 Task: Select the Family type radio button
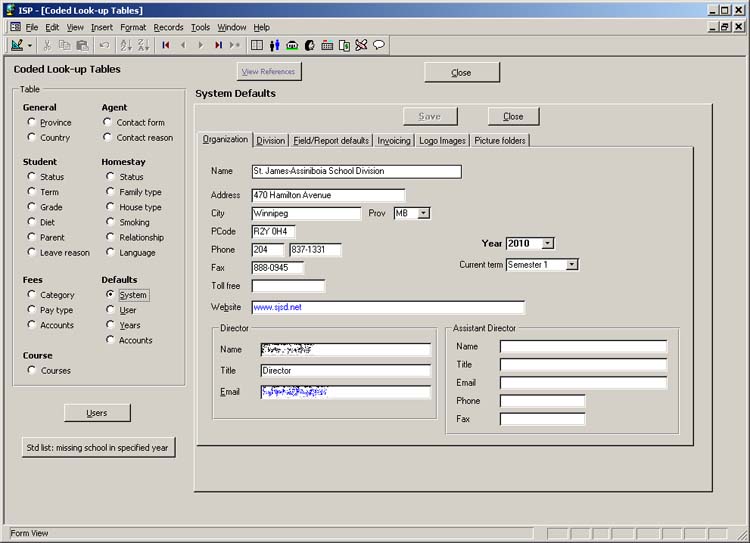coord(110,192)
